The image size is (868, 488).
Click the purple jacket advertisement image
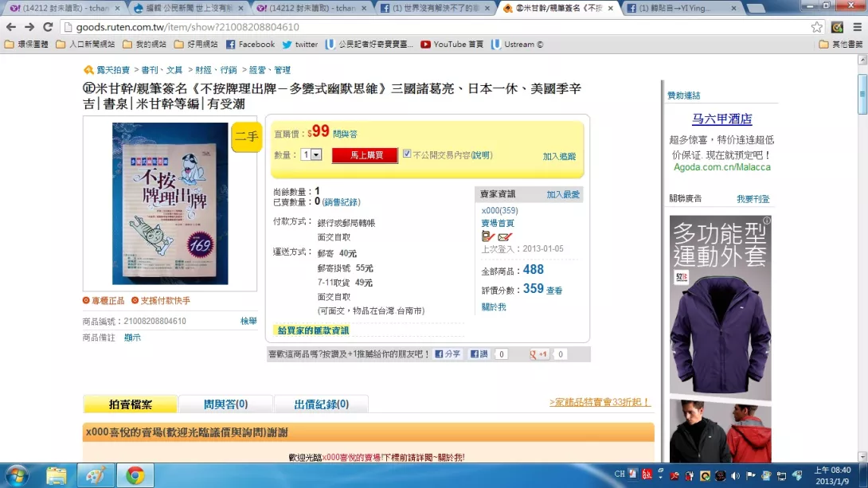pyautogui.click(x=720, y=338)
